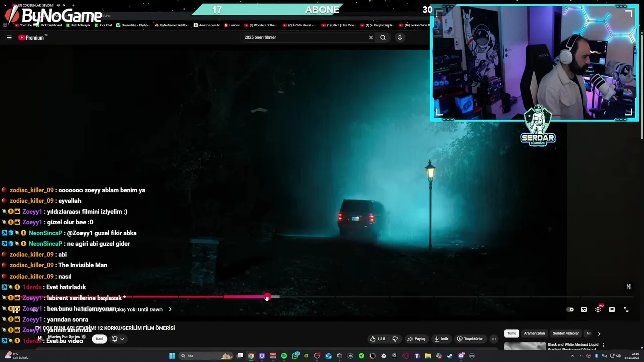Select the Seriden videolar filter chip
This screenshot has height=362, width=644.
point(566,333)
